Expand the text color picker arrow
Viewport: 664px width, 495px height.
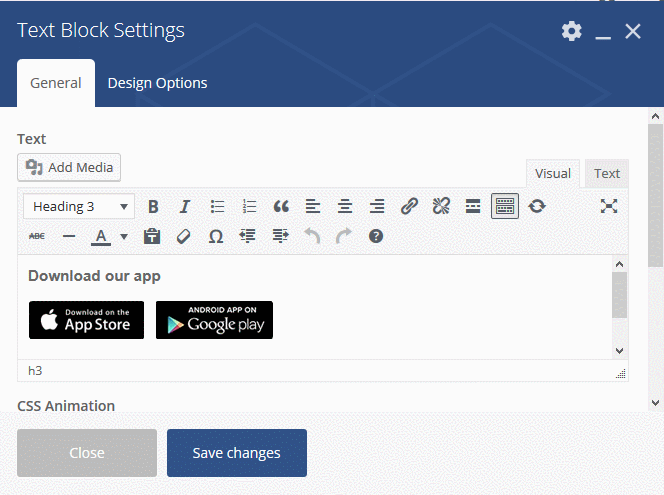(124, 237)
